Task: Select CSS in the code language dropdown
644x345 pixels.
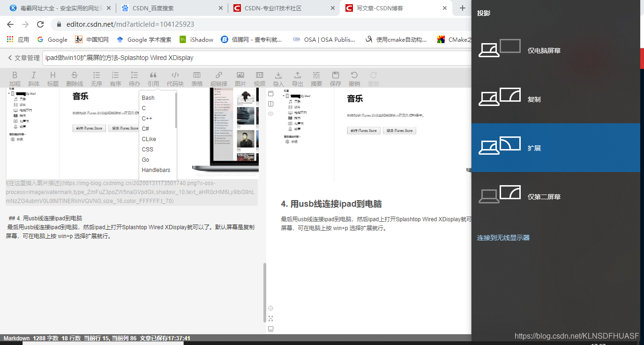Action: click(147, 149)
